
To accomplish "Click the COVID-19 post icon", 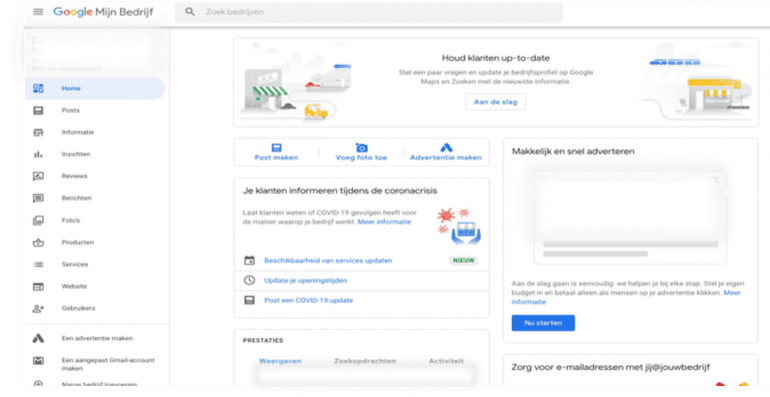I will (249, 300).
